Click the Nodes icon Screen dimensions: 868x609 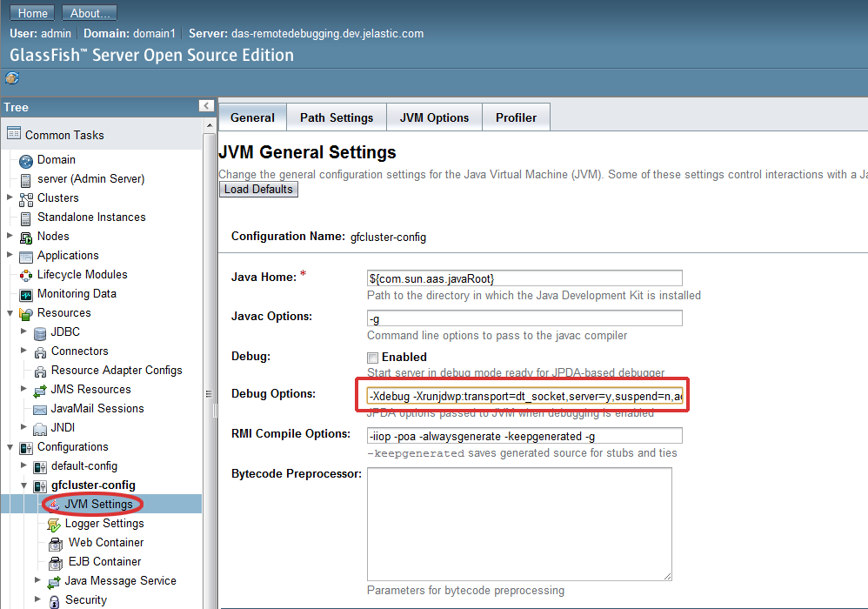coord(26,238)
